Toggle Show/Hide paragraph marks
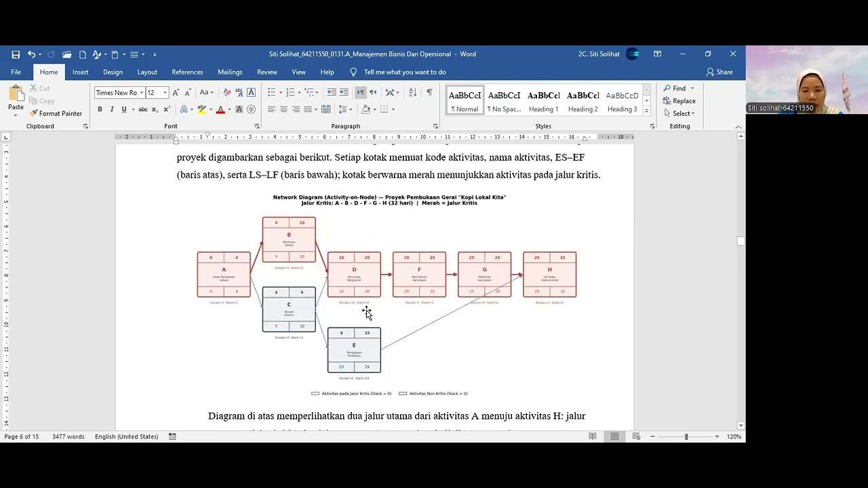Screen dimensions: 868x488 coord(429,92)
